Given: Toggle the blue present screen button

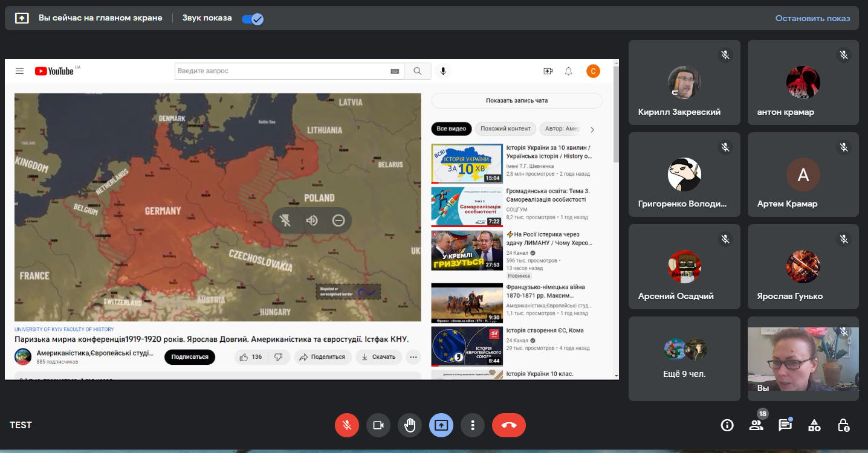Looking at the screenshot, I should pyautogui.click(x=441, y=425).
